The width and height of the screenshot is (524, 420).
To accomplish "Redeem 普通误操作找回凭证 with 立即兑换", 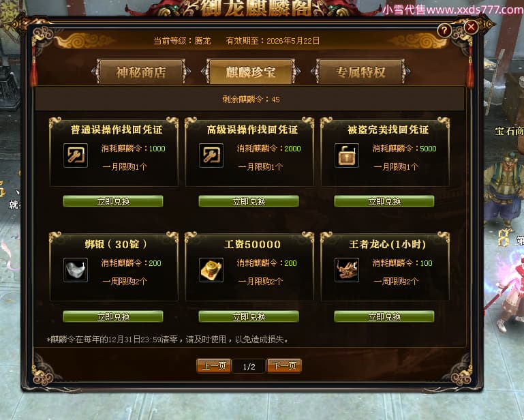I will [x=113, y=201].
